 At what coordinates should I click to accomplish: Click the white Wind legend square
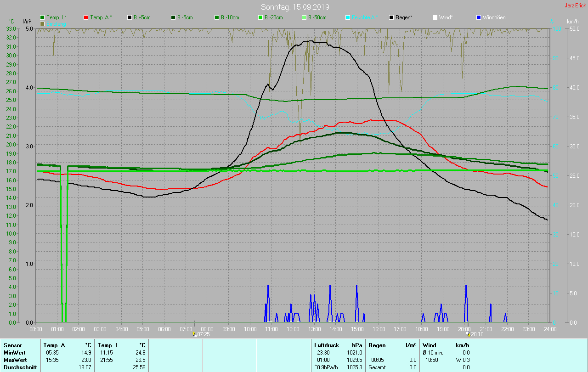[x=435, y=17]
